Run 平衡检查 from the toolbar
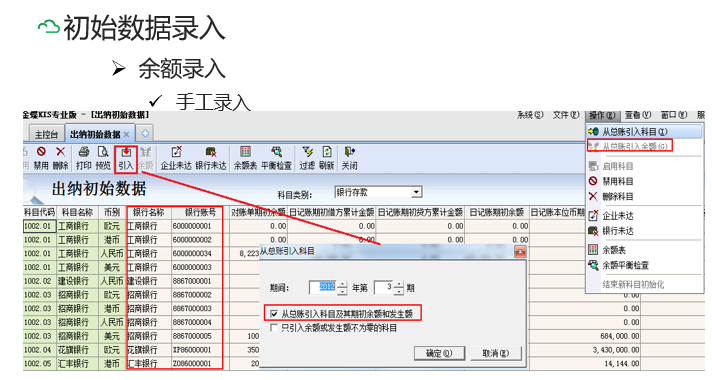 click(x=276, y=158)
